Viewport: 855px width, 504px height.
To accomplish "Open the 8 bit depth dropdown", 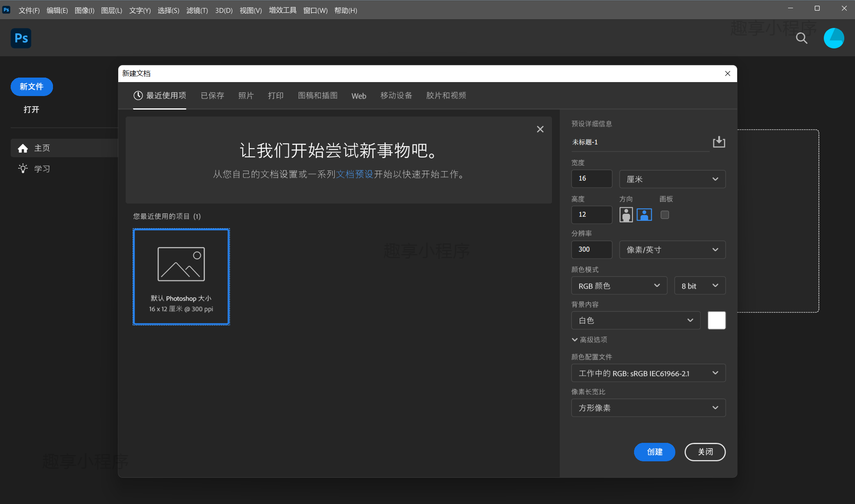I will (700, 286).
